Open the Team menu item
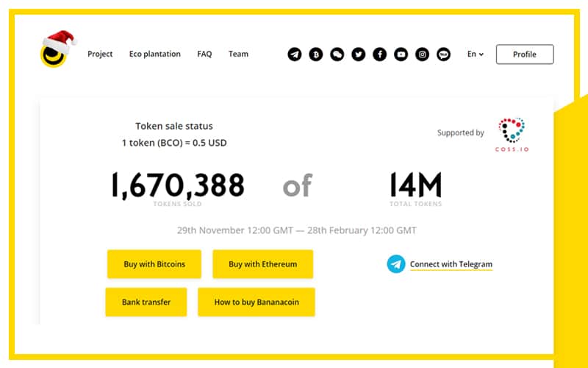The image size is (588, 368). tap(238, 54)
